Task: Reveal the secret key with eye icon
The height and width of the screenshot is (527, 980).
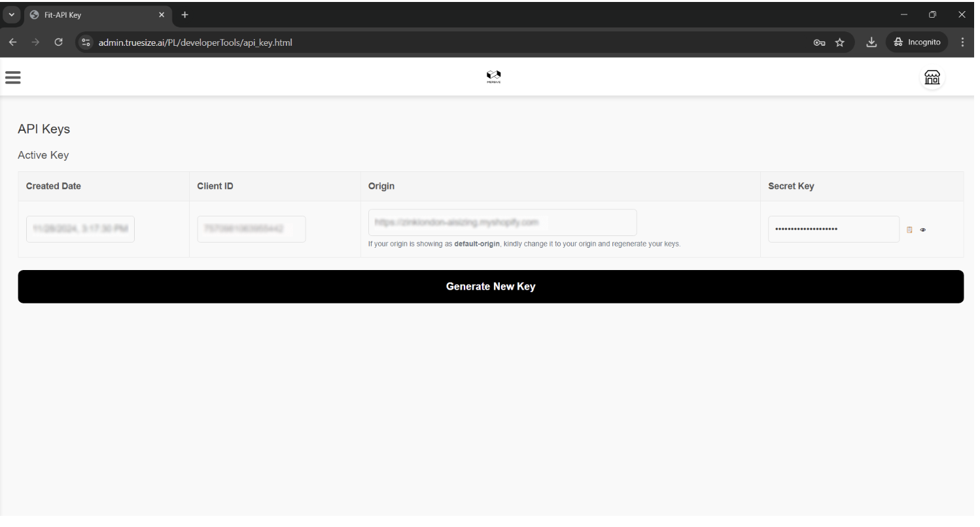Action: coord(923,229)
